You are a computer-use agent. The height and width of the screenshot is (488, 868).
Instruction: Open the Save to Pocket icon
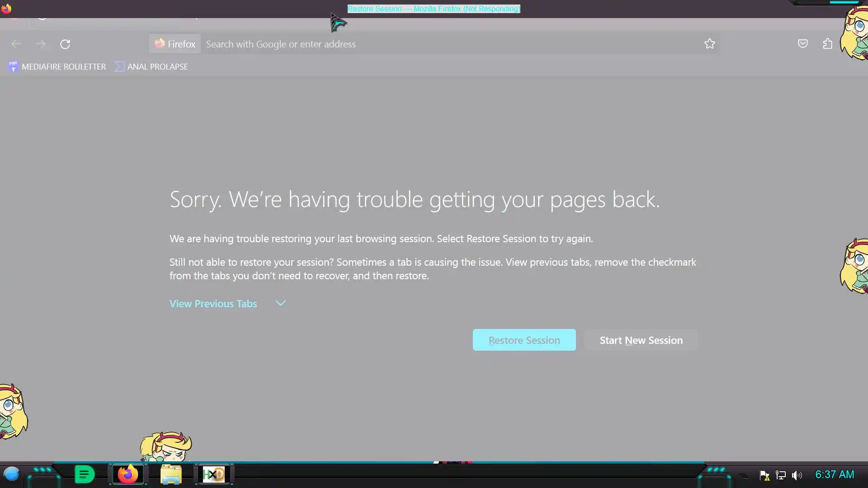point(802,44)
